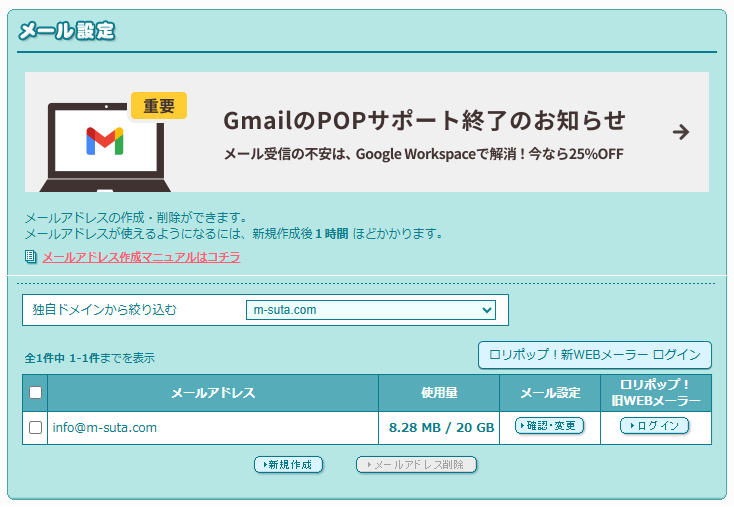Image resolution: width=734 pixels, height=507 pixels.
Task: Click the 新規作成 button below the table
Action: click(x=289, y=465)
